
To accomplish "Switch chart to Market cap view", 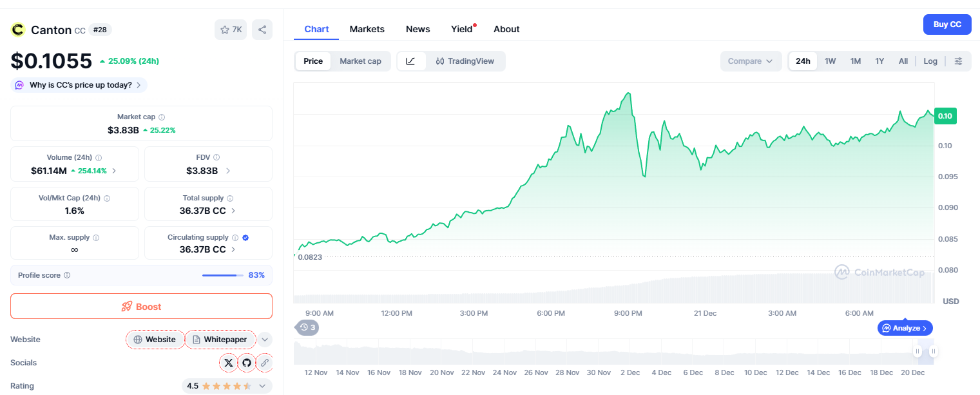I will tap(360, 61).
